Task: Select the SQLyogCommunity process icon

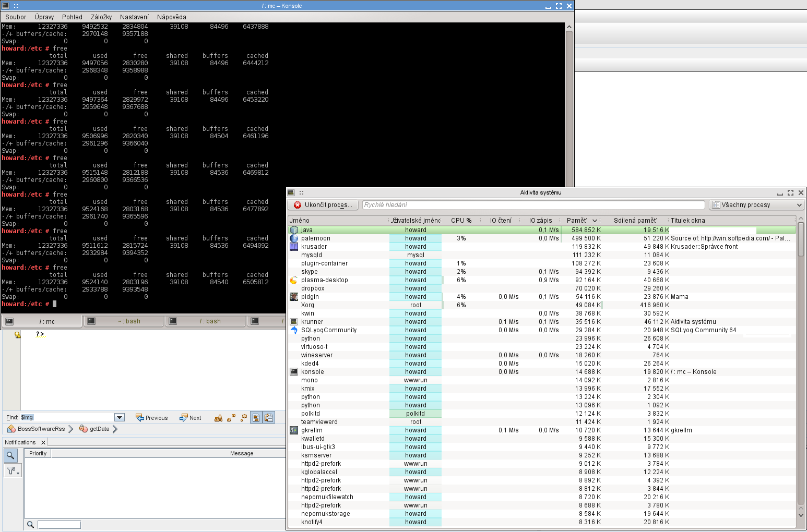Action: 294,330
